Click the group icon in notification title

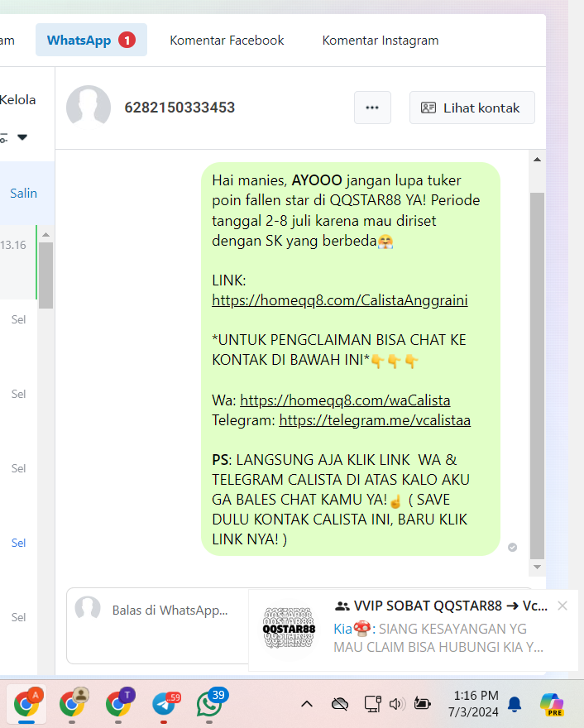coord(342,606)
